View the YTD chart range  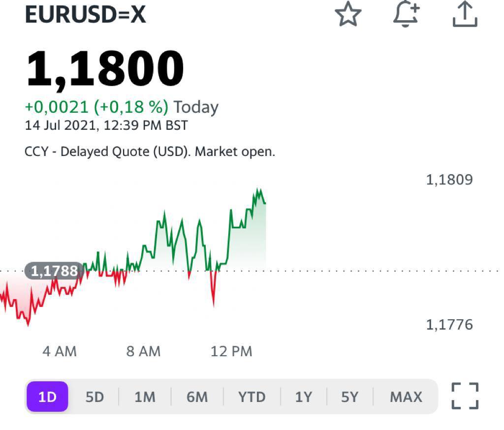(252, 397)
